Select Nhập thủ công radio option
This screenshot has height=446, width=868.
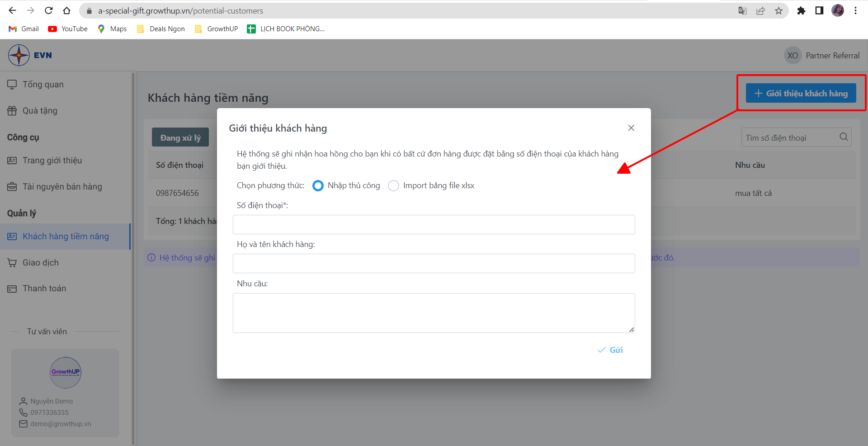coord(318,186)
